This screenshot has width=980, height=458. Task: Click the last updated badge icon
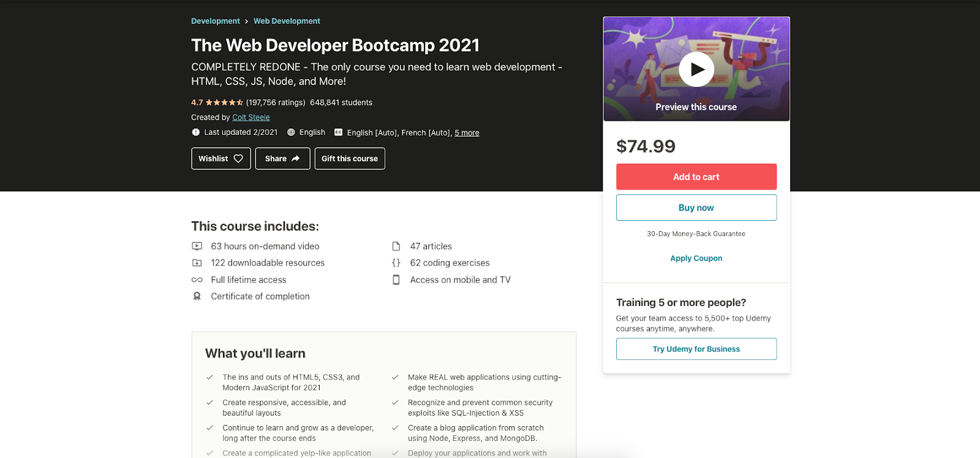(196, 132)
